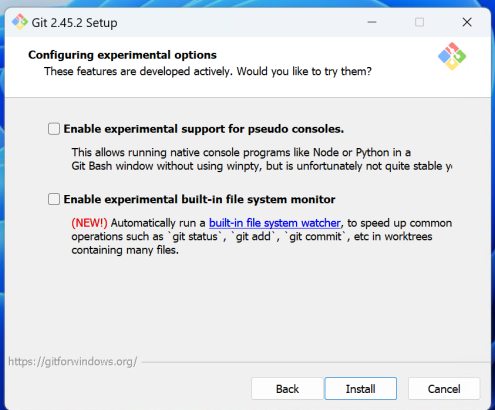Click the Git logo in the header

(452, 56)
